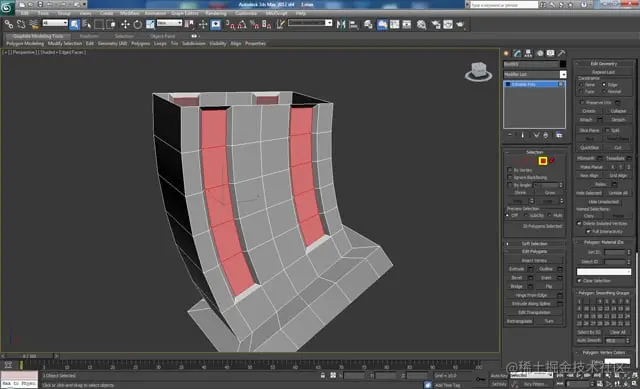Image resolution: width=640 pixels, height=389 pixels.
Task: Select the Normal constraint radio button
Action: 604,91
